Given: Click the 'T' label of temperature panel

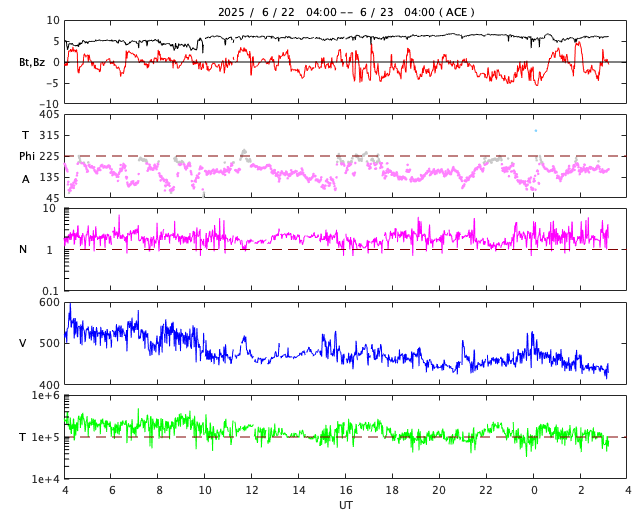Looking at the screenshot, I should pos(23,437).
